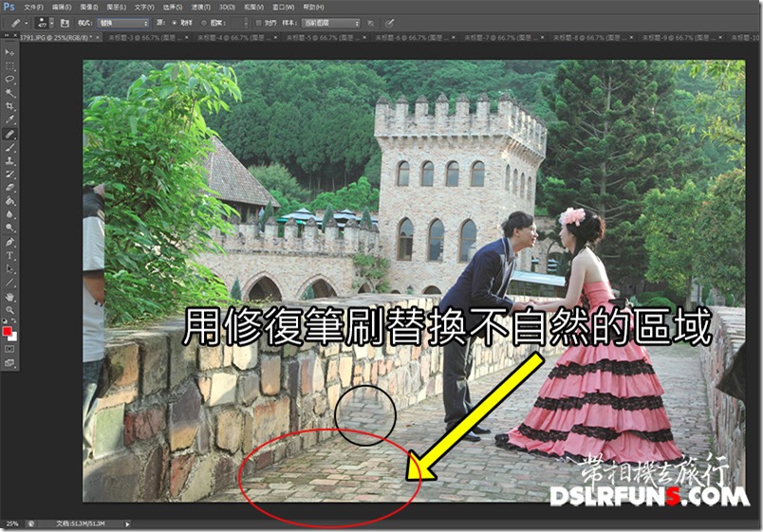Select the 取样 (Sampled) source radio button
Viewport: 763px width, 532px height.
[176, 22]
